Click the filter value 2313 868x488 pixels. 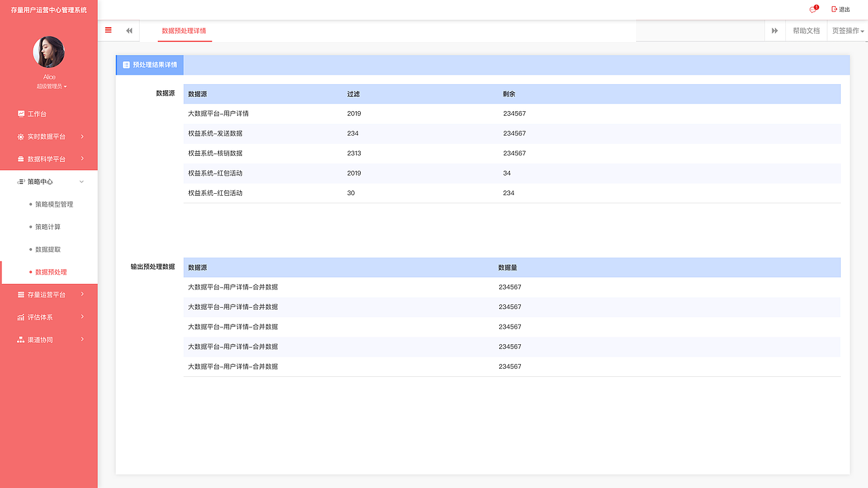(354, 153)
